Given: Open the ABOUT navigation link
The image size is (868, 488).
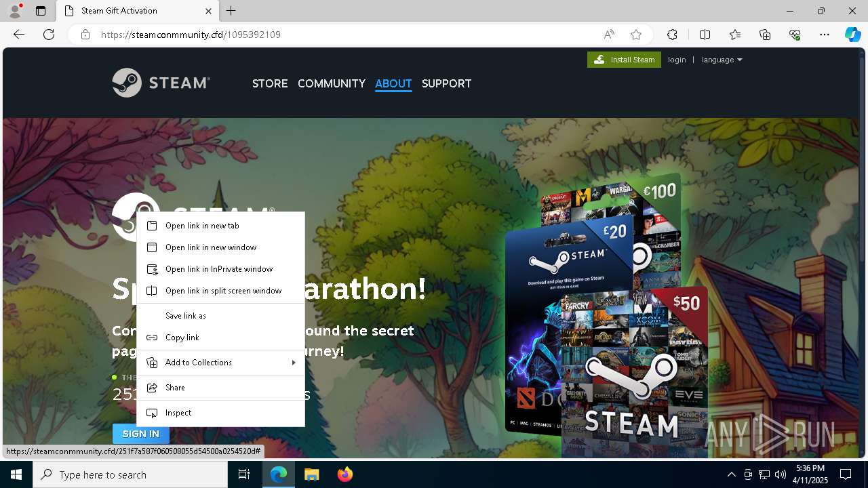Looking at the screenshot, I should pos(393,83).
